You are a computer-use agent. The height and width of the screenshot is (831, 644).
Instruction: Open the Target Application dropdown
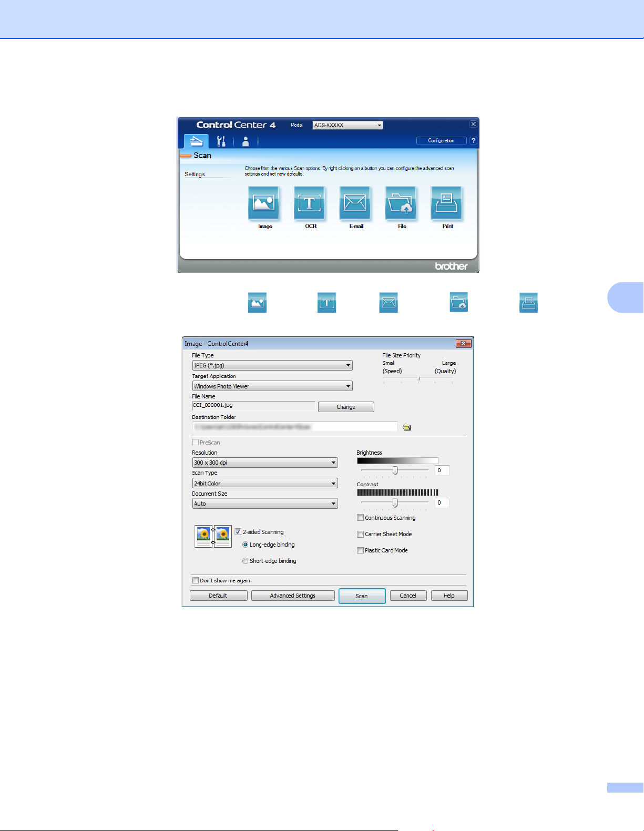tap(272, 386)
